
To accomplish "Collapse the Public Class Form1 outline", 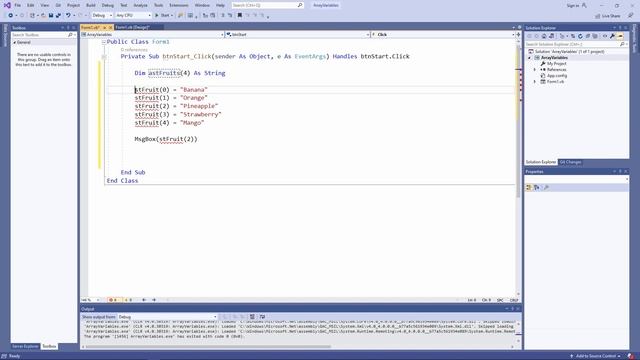I will [104, 42].
